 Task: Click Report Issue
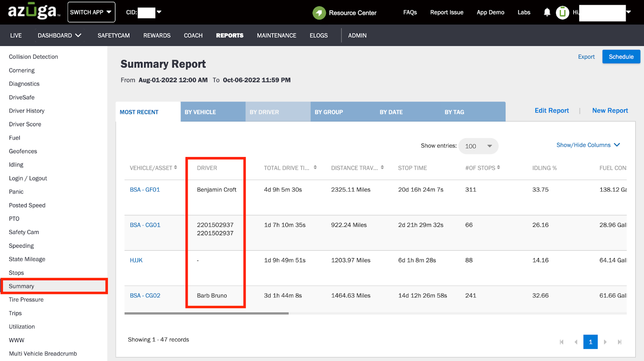pos(447,12)
